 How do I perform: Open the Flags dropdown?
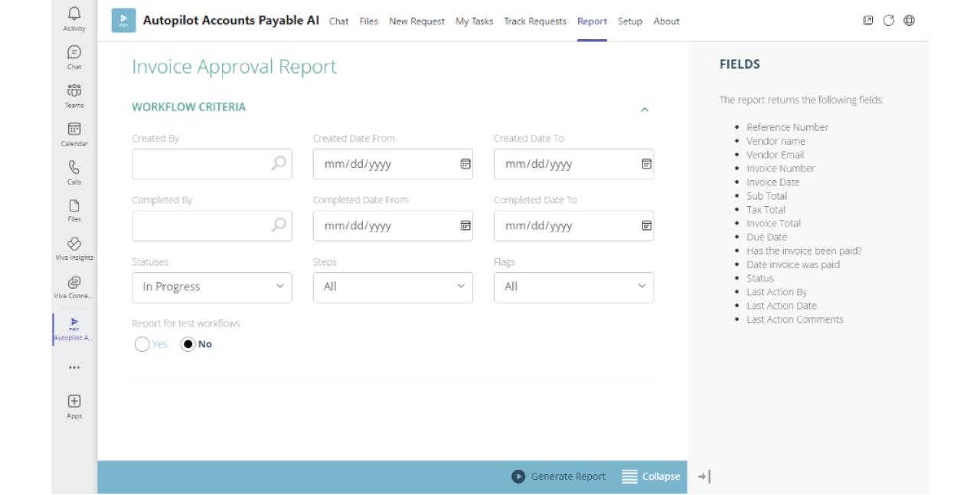pyautogui.click(x=573, y=287)
